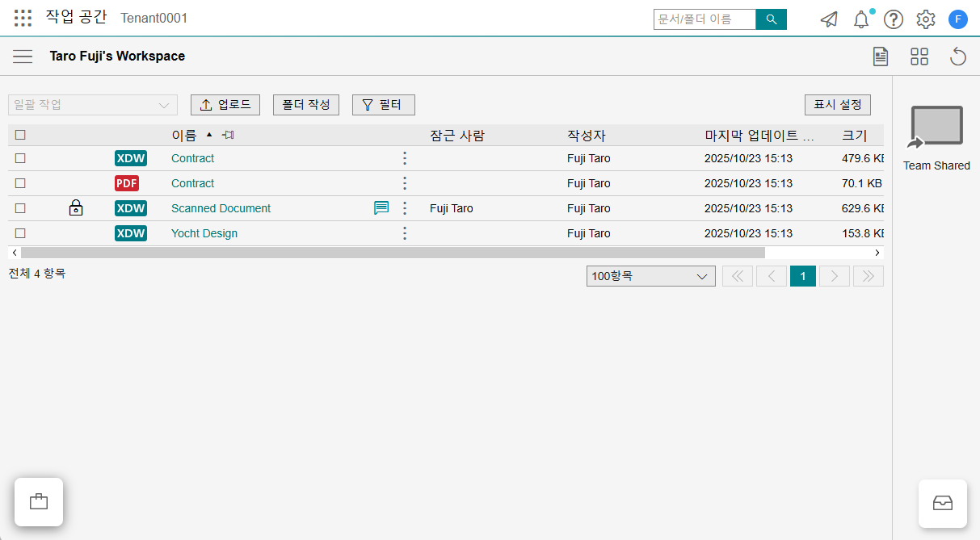Click in the 문서/폴더 이름 search field

click(x=704, y=19)
